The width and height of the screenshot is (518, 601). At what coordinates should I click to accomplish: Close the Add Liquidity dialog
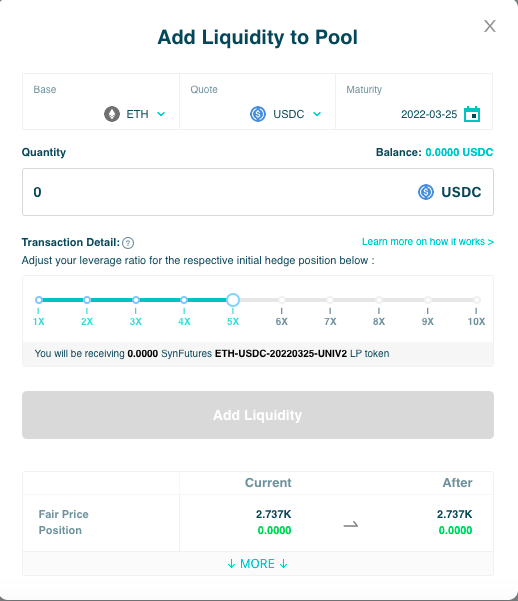(x=490, y=26)
